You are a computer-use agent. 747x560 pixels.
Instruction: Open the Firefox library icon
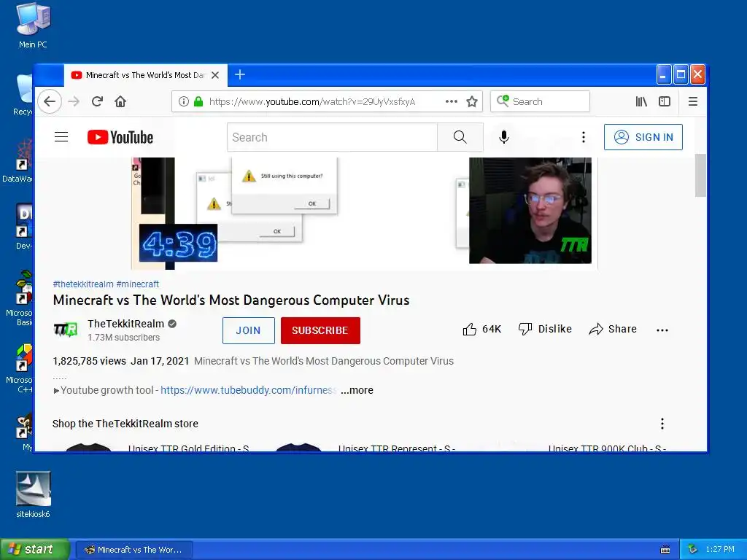click(641, 101)
